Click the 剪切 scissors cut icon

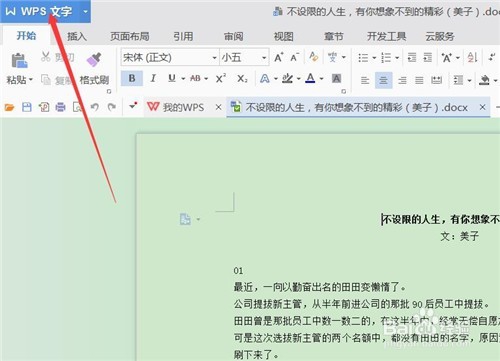[x=46, y=56]
